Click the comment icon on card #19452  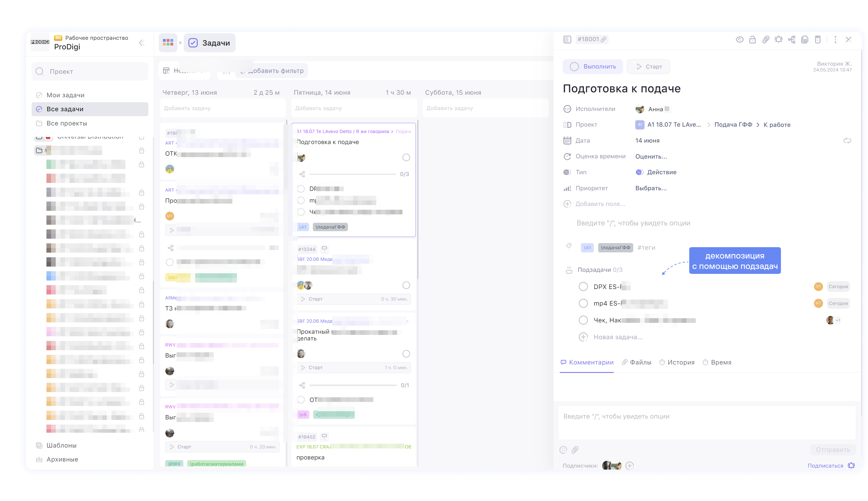[324, 436]
